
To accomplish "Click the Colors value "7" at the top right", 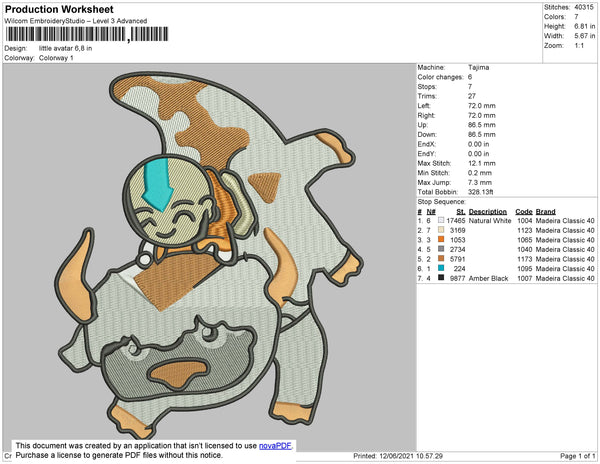I will [576, 17].
